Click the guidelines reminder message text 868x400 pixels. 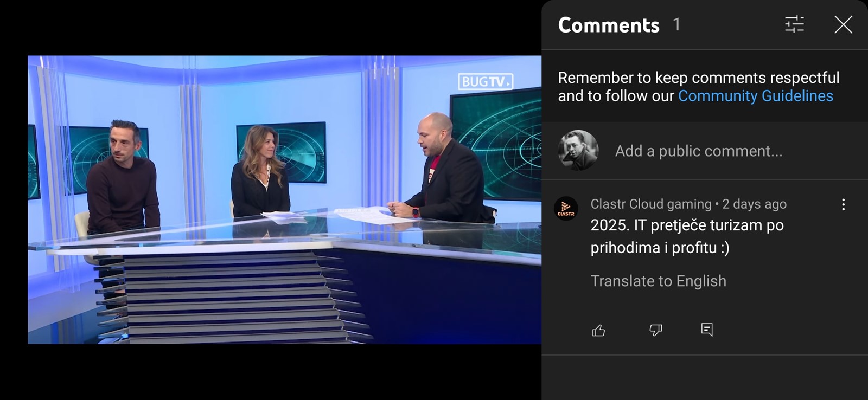click(x=699, y=87)
